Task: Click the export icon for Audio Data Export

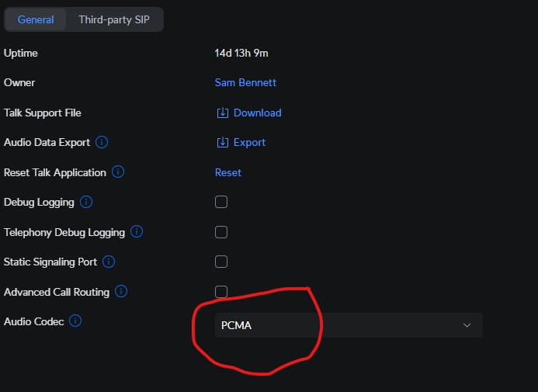Action: 222,142
